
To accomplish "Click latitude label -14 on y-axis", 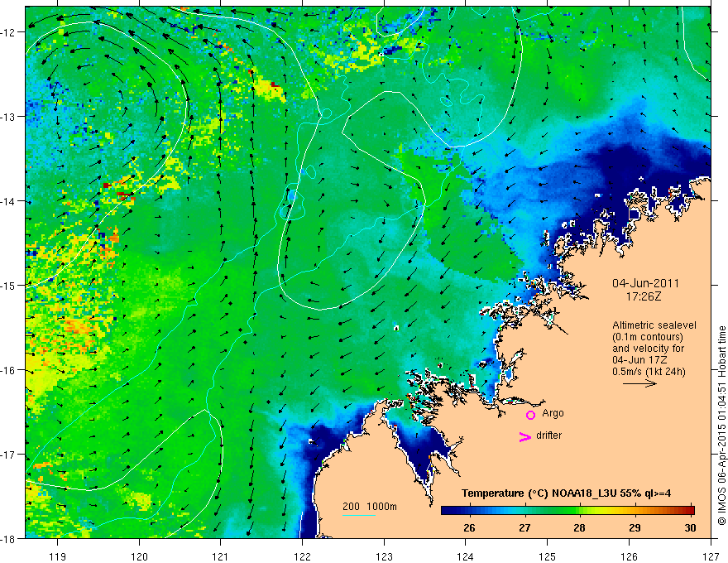I will [x=9, y=201].
